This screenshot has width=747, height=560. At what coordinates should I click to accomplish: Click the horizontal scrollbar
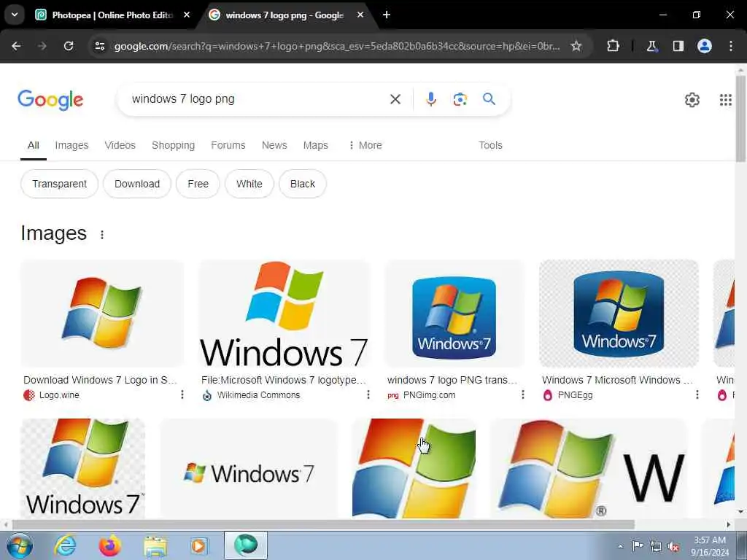pyautogui.click(x=323, y=524)
